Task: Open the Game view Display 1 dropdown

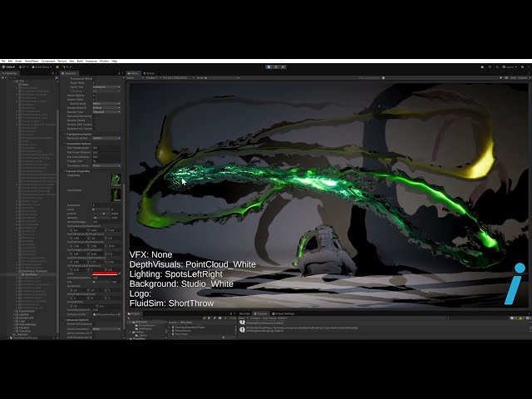Action: point(152,77)
